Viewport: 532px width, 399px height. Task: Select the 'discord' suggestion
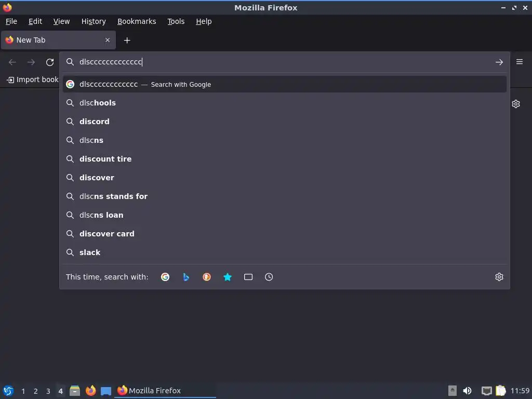284,122
